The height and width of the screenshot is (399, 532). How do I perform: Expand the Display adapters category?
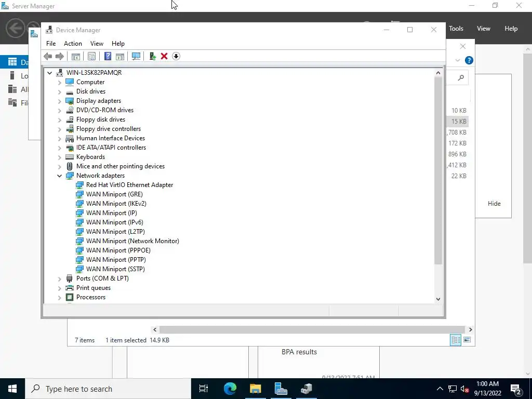click(x=59, y=101)
